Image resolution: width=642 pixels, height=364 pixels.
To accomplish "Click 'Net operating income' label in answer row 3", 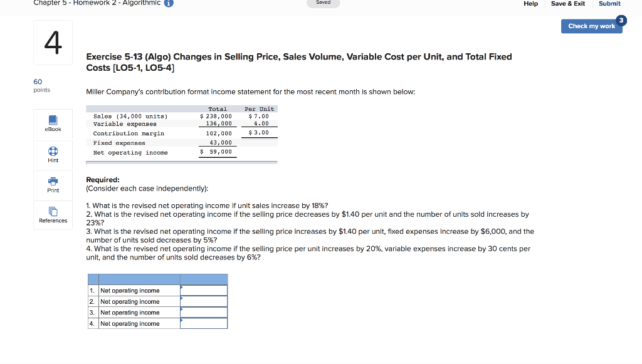I will point(130,313).
